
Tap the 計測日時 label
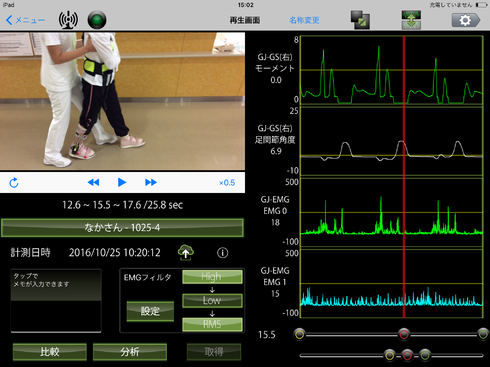(x=30, y=253)
